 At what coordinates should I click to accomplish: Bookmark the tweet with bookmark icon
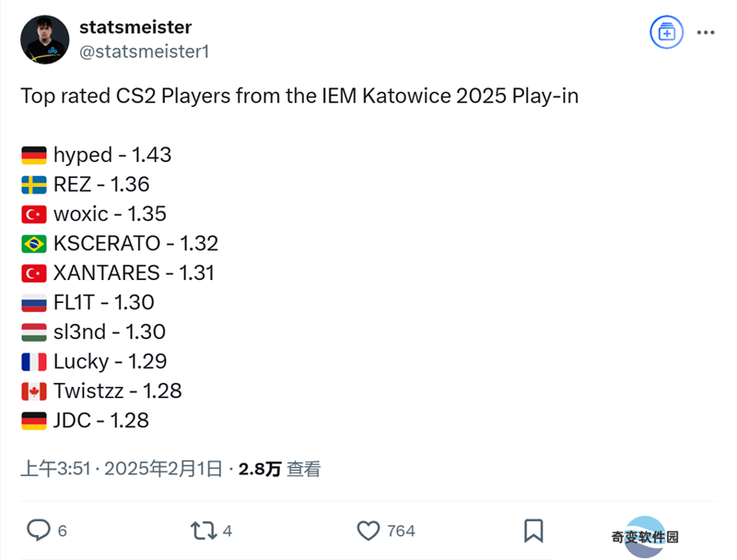tap(533, 531)
